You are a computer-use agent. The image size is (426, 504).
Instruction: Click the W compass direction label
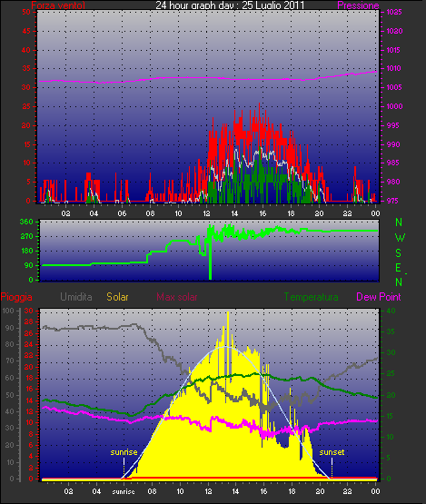[x=400, y=238]
